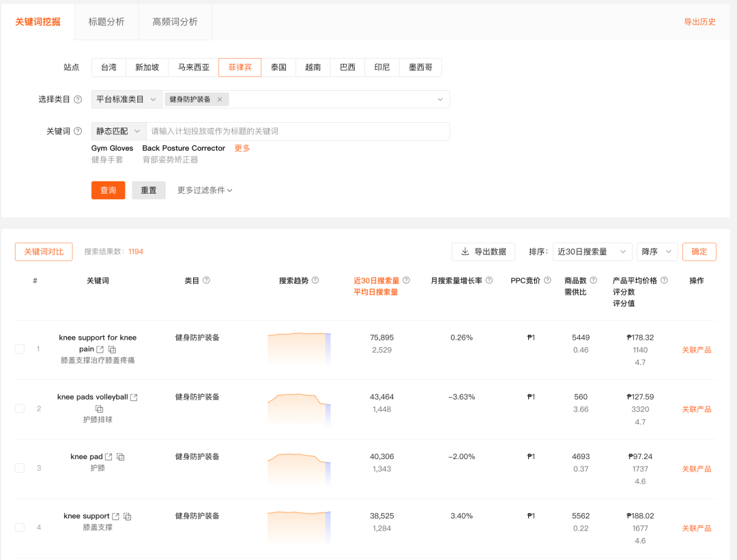Click the 导出数据 button
The width and height of the screenshot is (737, 560).
(483, 252)
